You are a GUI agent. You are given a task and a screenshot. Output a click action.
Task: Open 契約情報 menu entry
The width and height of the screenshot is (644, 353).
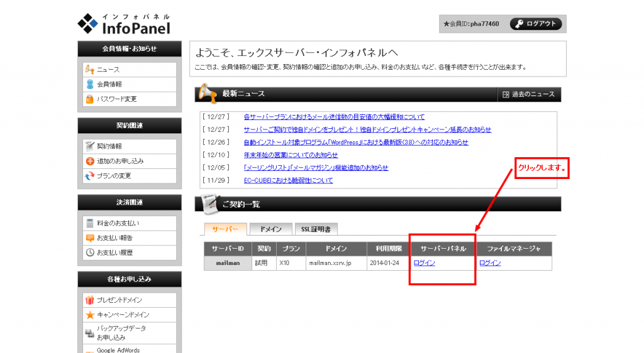(x=130, y=146)
